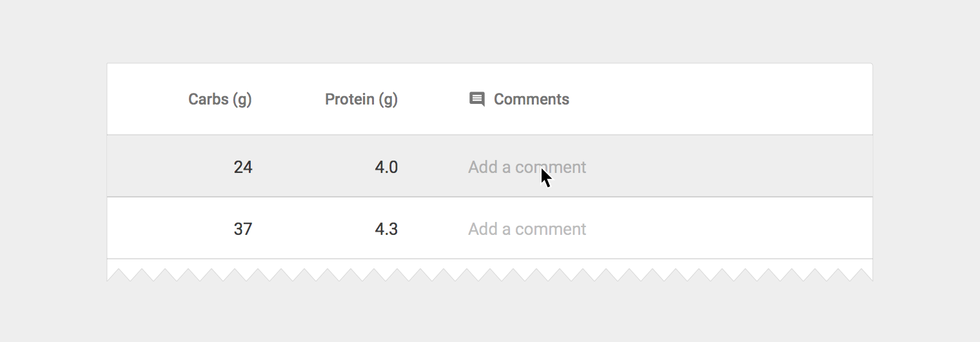Viewport: 980px width, 342px height.
Task: Click header gap between Carbs and Protein
Action: pyautogui.click(x=288, y=99)
